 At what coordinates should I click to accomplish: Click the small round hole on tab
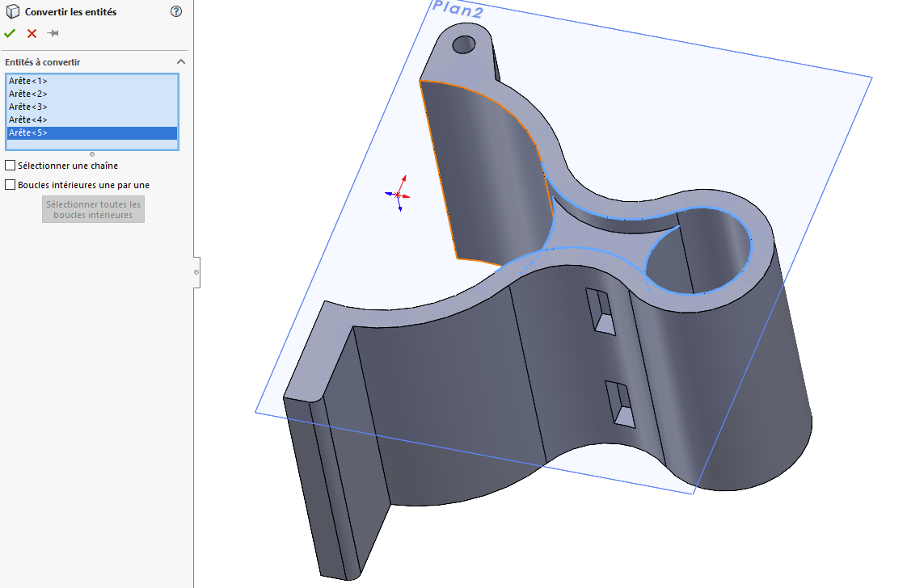tap(463, 44)
